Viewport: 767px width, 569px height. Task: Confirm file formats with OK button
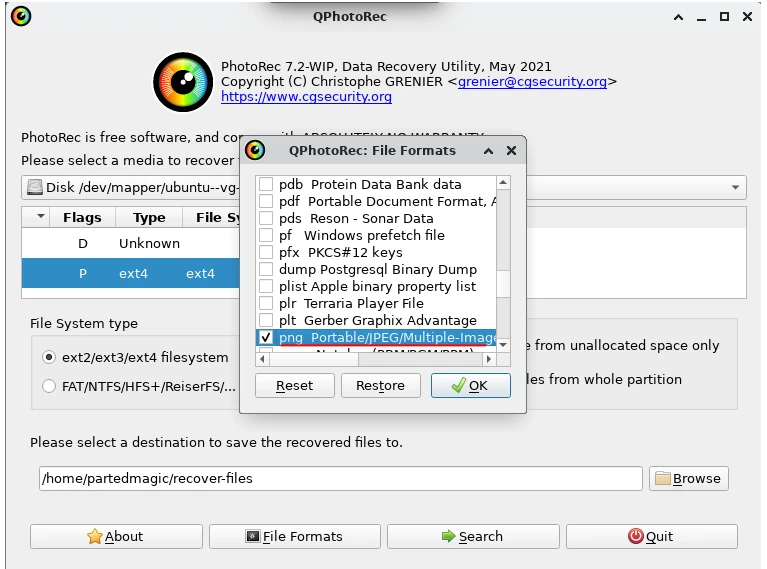(x=470, y=385)
